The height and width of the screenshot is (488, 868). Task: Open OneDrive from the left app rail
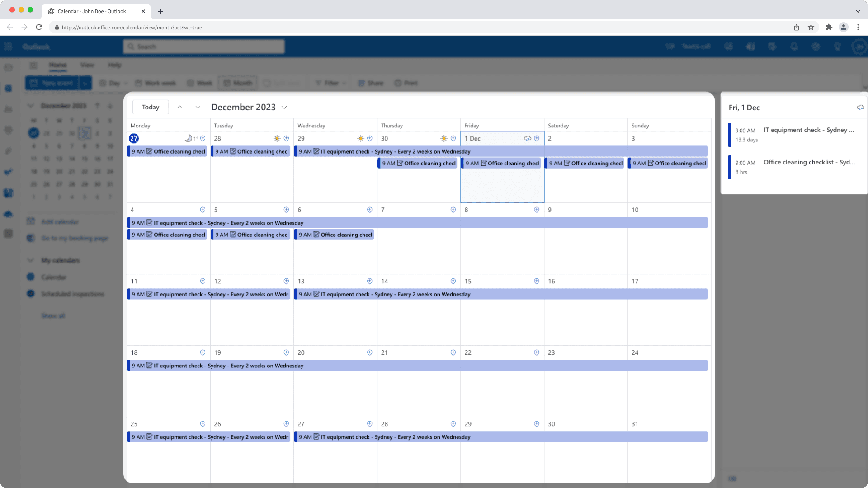(x=8, y=214)
